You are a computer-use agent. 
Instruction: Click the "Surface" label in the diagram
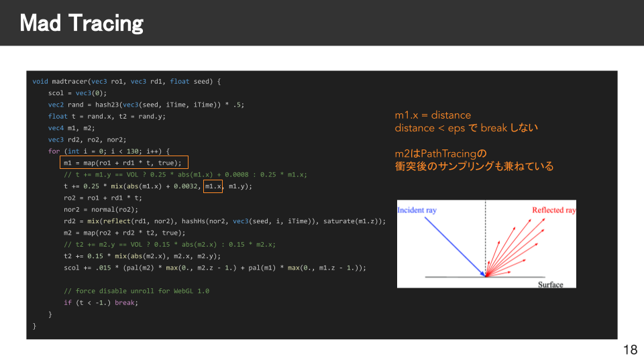[x=550, y=284]
